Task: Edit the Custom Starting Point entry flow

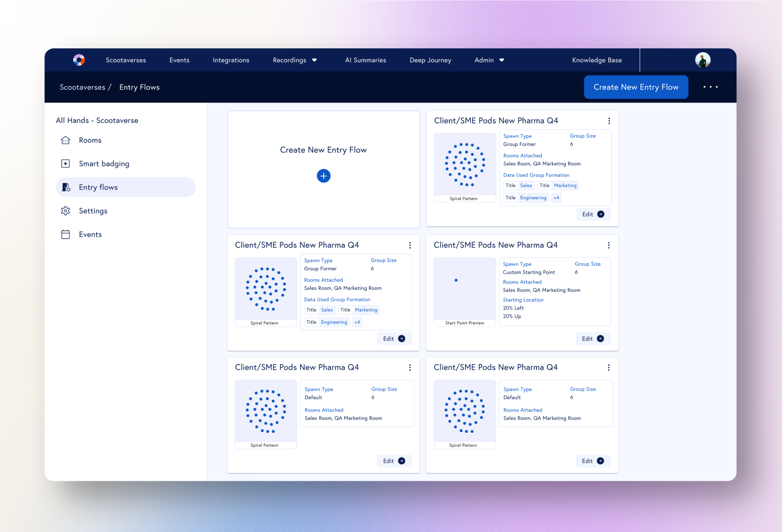Action: click(593, 339)
